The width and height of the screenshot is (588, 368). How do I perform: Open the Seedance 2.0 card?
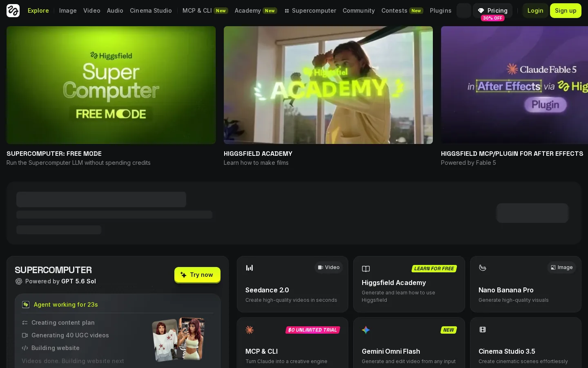point(292,284)
